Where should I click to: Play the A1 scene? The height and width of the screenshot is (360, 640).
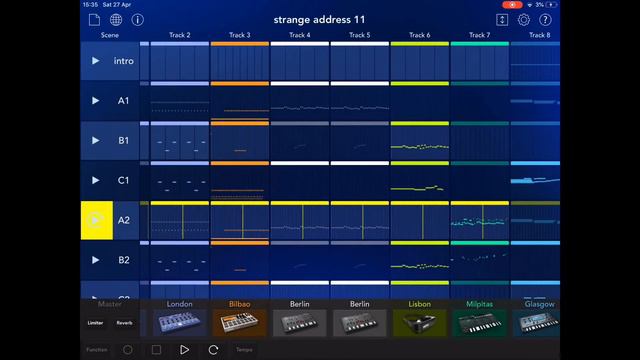pyautogui.click(x=96, y=100)
